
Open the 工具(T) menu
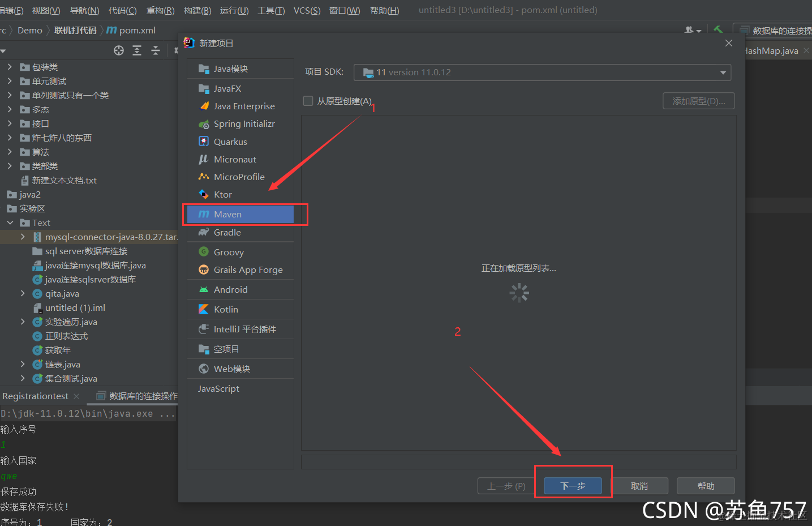pyautogui.click(x=271, y=10)
